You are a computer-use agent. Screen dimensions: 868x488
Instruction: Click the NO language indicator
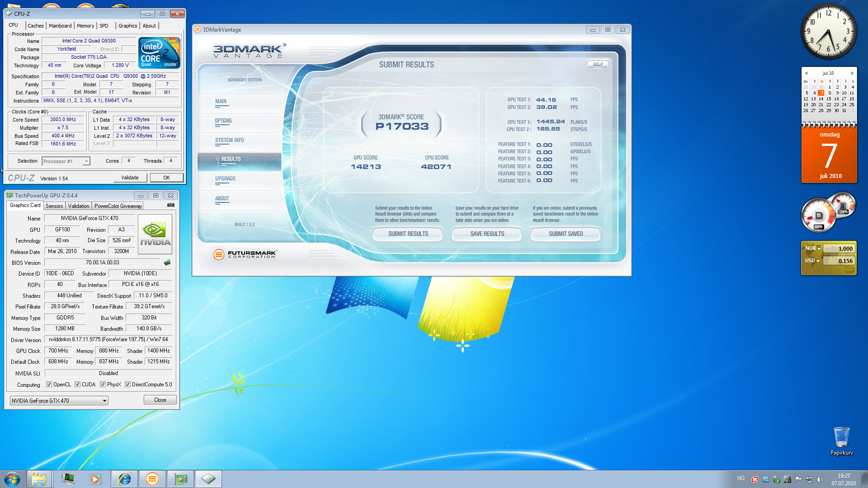[x=741, y=479]
